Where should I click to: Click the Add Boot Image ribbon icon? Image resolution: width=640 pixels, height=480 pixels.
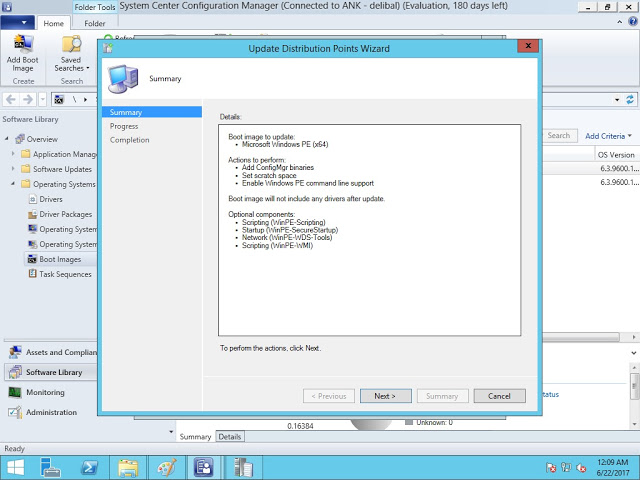tap(22, 45)
